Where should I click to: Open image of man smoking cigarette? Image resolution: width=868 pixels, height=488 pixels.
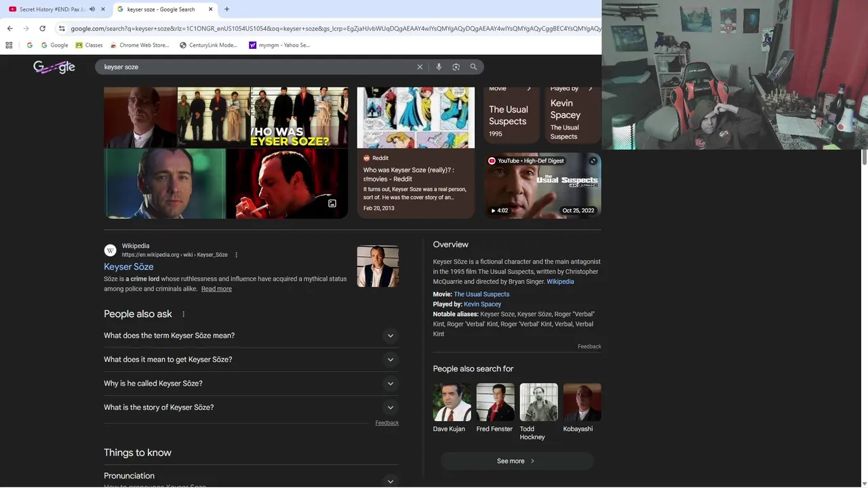287,184
